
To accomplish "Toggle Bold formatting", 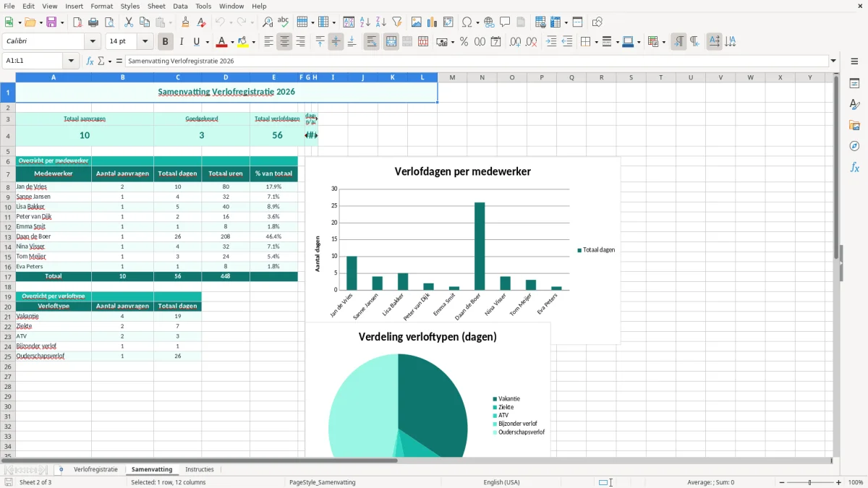I will pyautogui.click(x=166, y=42).
